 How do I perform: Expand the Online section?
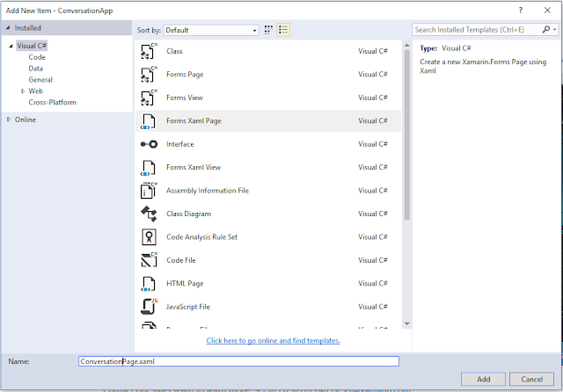click(x=9, y=120)
